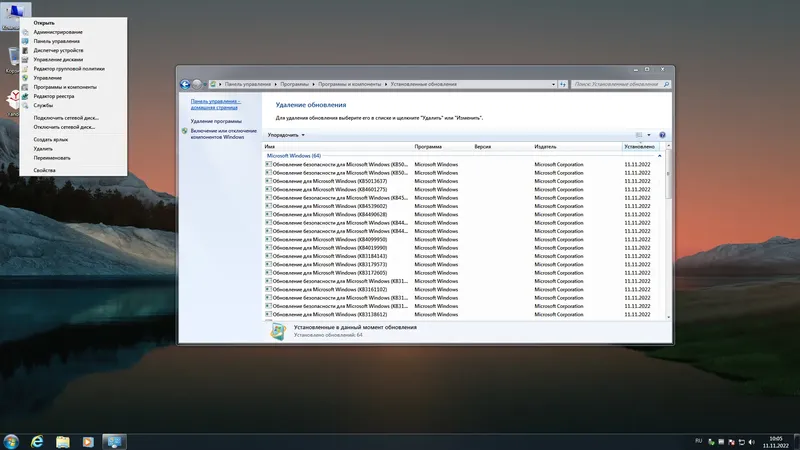Collapse the Microsoft Windows (64) group
The image size is (800, 450).
click(x=659, y=156)
